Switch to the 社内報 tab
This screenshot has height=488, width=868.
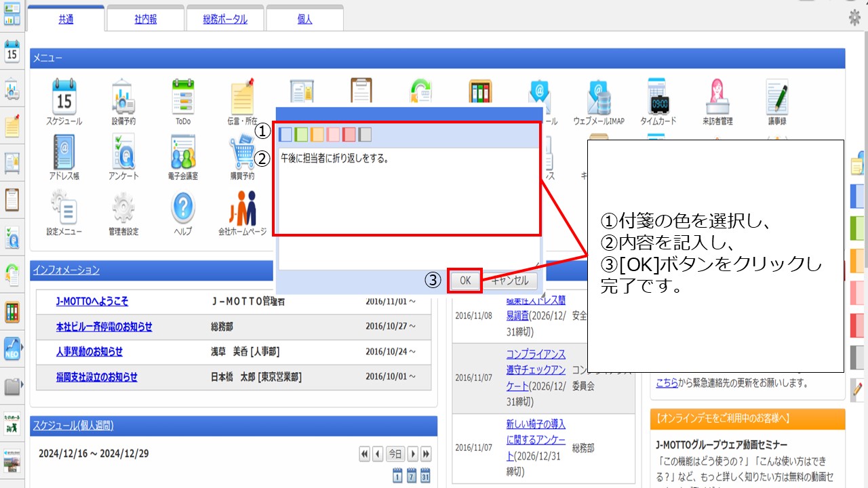(146, 20)
